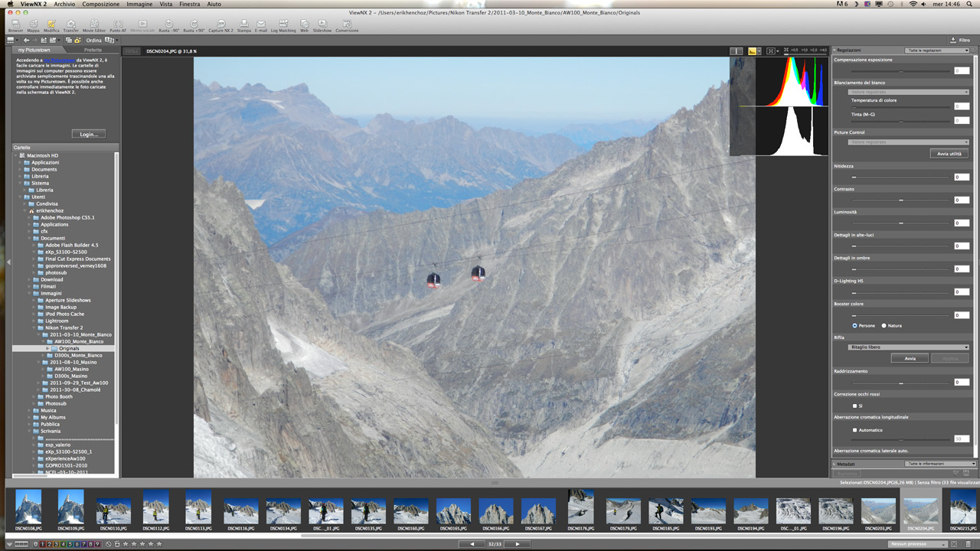Toggle the histogram display icon
The image size is (980, 551).
click(753, 51)
